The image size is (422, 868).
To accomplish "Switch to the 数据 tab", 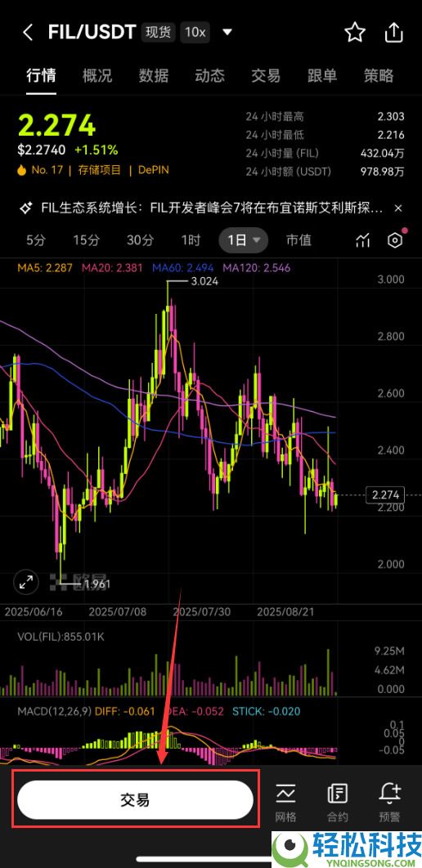I will tap(154, 75).
